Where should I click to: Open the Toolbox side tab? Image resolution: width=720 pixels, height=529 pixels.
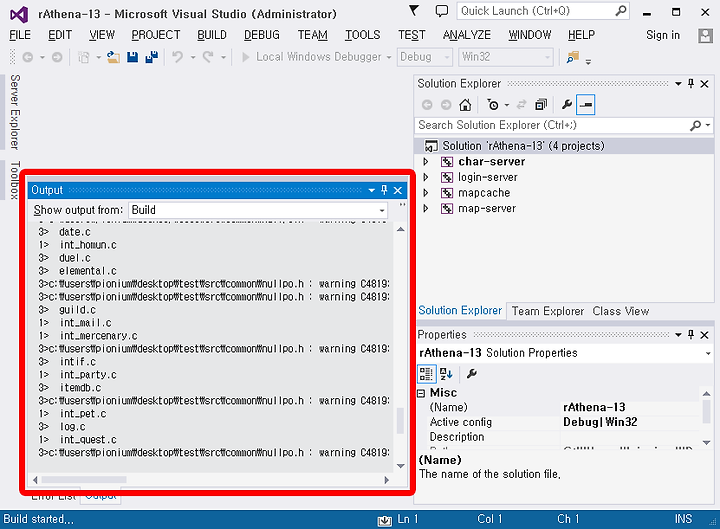(x=15, y=180)
